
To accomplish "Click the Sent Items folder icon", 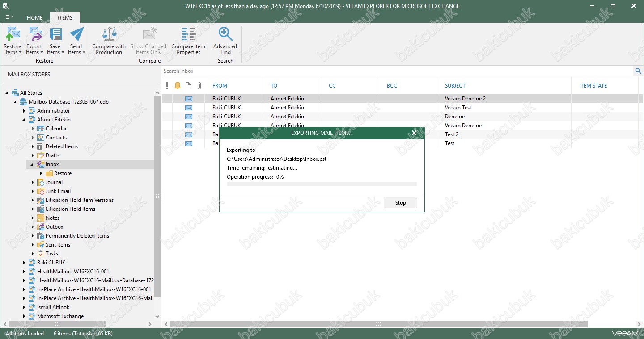I will pos(41,245).
